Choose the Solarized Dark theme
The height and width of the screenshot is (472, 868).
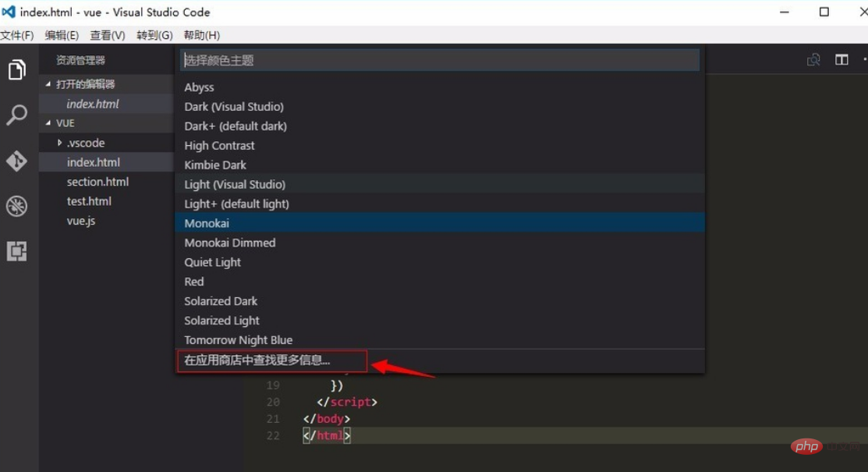click(x=221, y=301)
